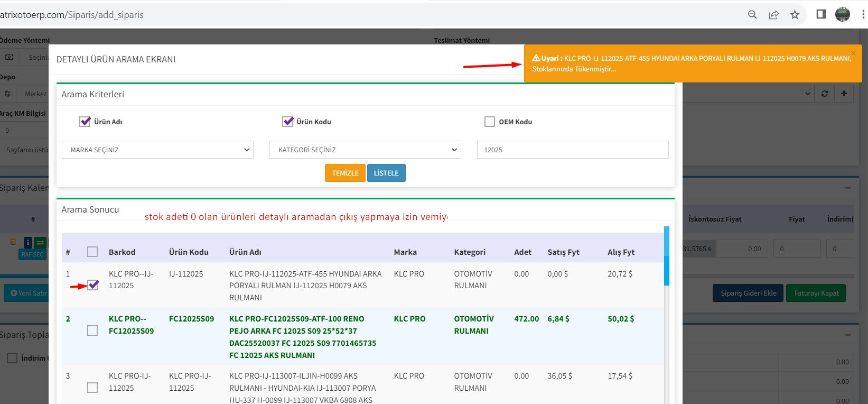Click the plus icon to add new
Image resolution: width=868 pixels, height=404 pixels.
click(x=844, y=94)
